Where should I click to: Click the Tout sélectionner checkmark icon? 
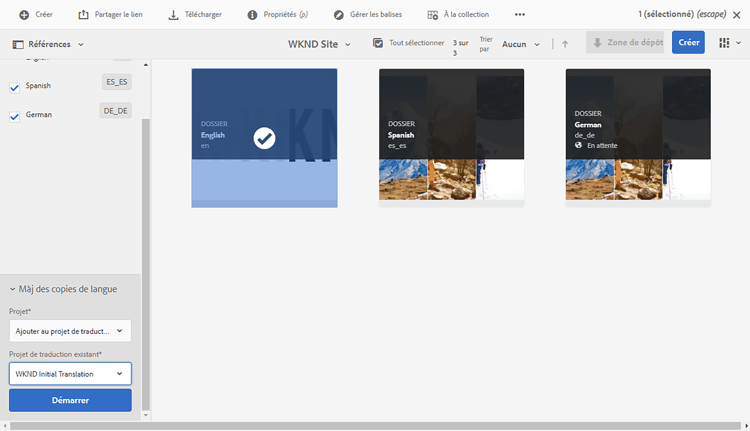coord(378,43)
